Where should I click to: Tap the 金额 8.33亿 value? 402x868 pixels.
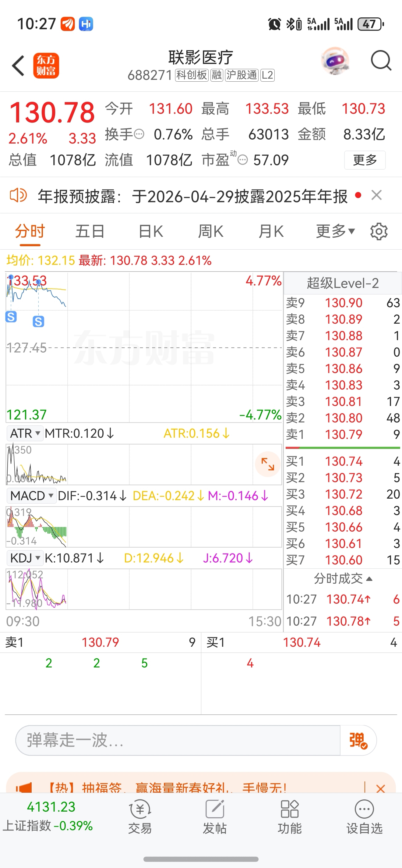[x=364, y=134]
